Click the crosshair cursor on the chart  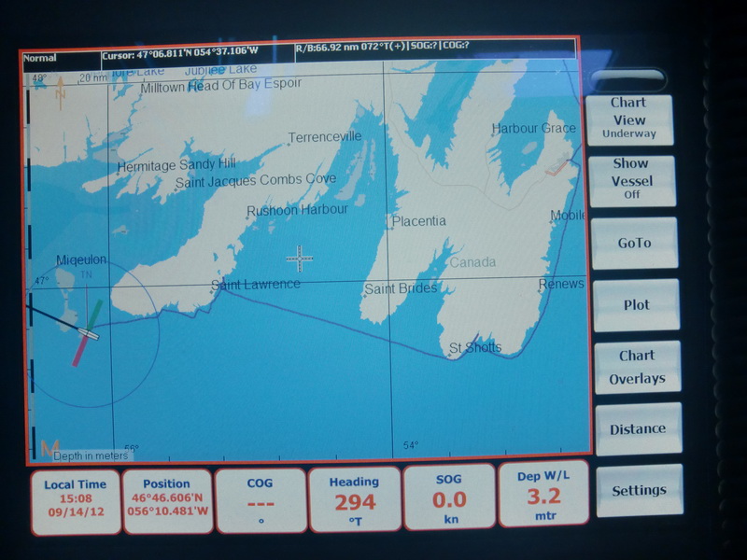pos(300,259)
